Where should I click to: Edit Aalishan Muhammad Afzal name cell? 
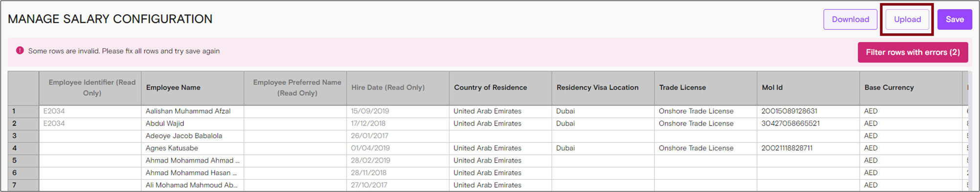193,111
